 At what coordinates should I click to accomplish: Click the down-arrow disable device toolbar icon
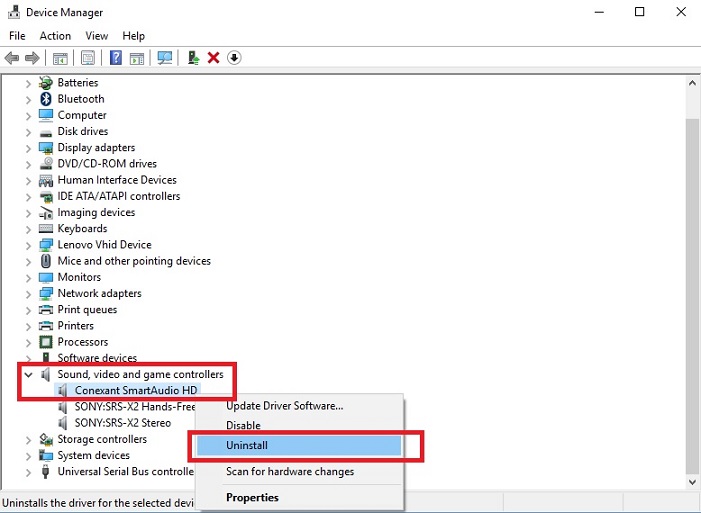tap(234, 58)
